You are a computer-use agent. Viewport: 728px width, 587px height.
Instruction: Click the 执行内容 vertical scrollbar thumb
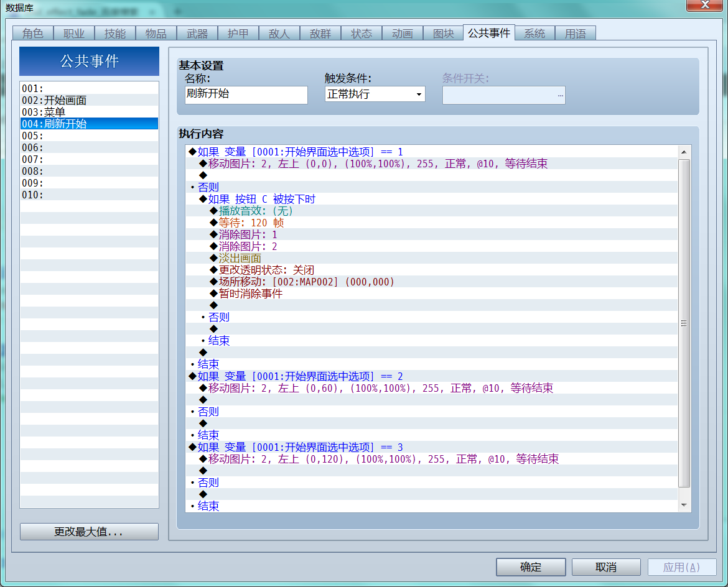pyautogui.click(x=684, y=323)
